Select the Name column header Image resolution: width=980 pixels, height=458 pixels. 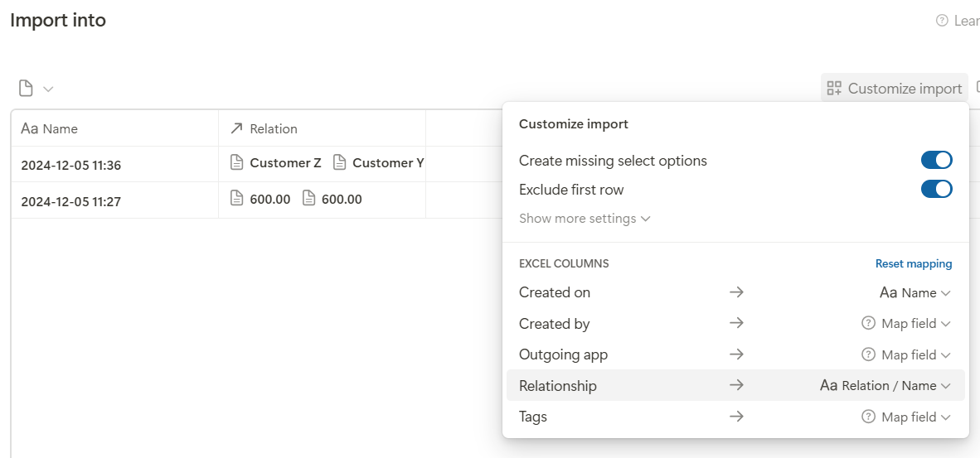115,128
